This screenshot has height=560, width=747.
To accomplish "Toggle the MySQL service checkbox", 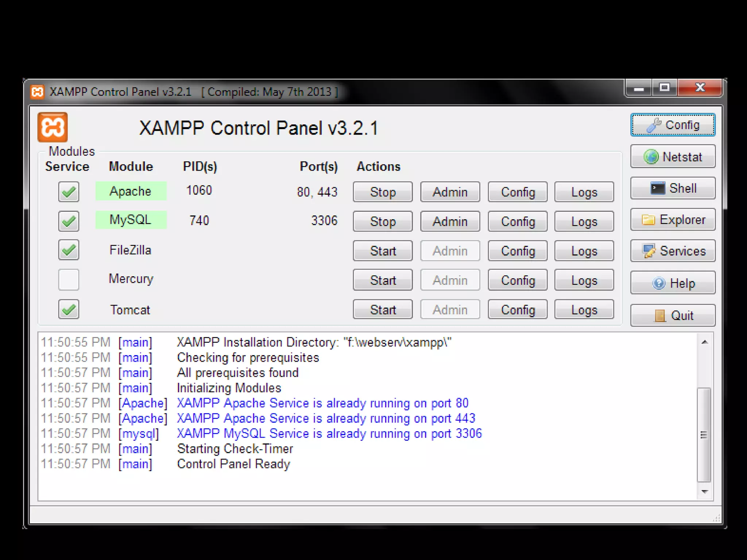I will (x=69, y=221).
